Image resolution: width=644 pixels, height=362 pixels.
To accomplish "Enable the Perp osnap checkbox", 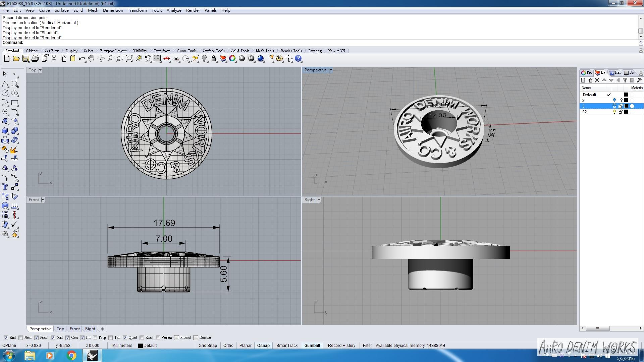I will [x=95, y=338].
